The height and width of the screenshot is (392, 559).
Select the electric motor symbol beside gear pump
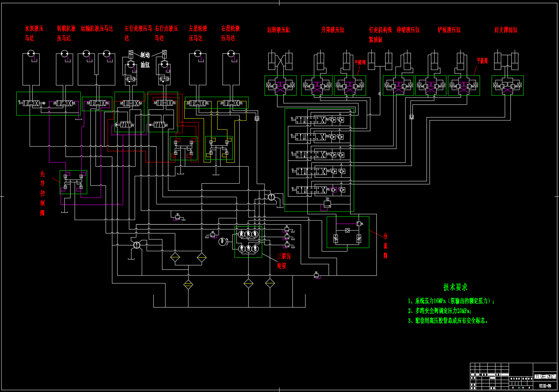[223, 241]
